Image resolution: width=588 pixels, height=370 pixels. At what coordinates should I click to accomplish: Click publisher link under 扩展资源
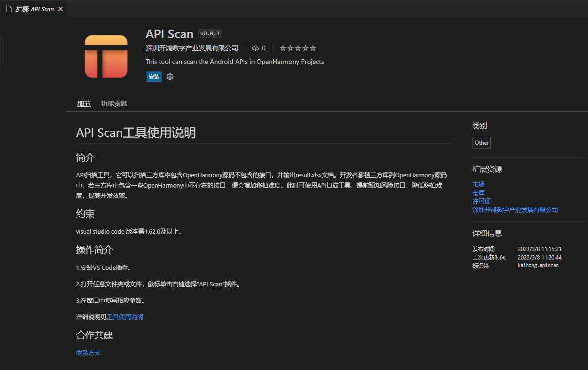(515, 210)
